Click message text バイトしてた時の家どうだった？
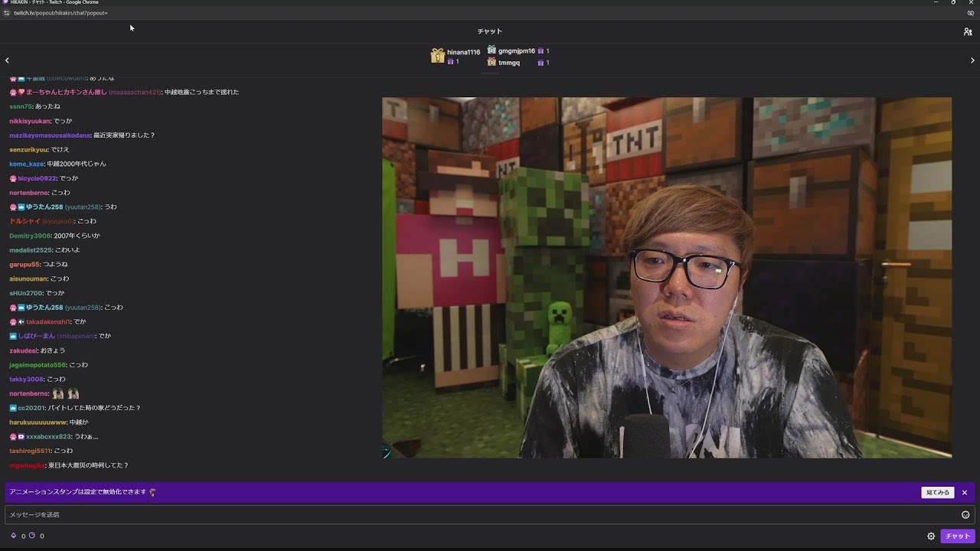This screenshot has width=980, height=551. tap(94, 408)
